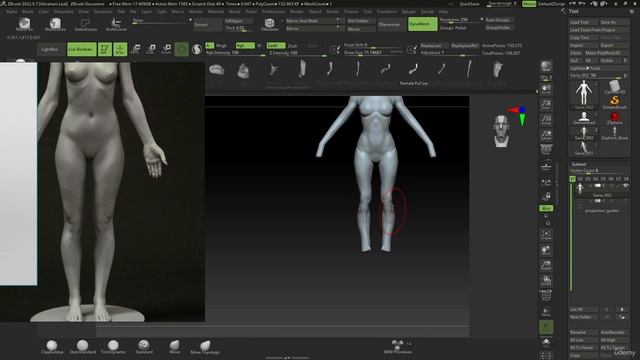Viewport: 640px width, 360px height.
Task: Toggle the lock camera icon
Action: pyautogui.click(x=546, y=197)
